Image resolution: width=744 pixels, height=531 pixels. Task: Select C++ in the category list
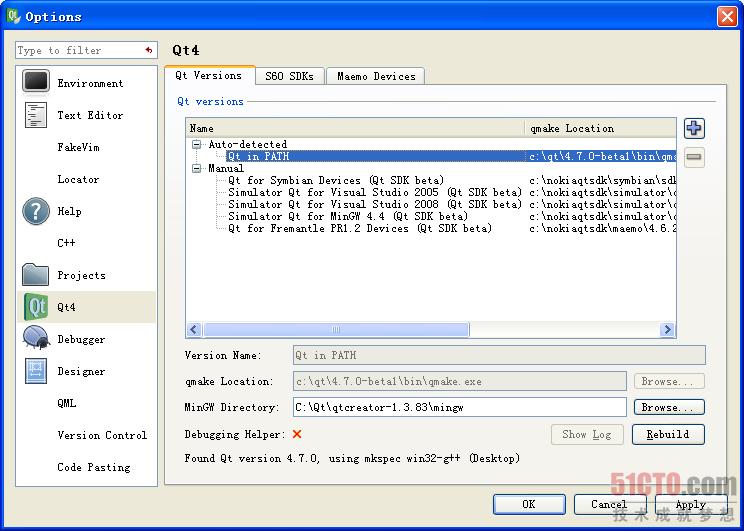tap(86, 243)
